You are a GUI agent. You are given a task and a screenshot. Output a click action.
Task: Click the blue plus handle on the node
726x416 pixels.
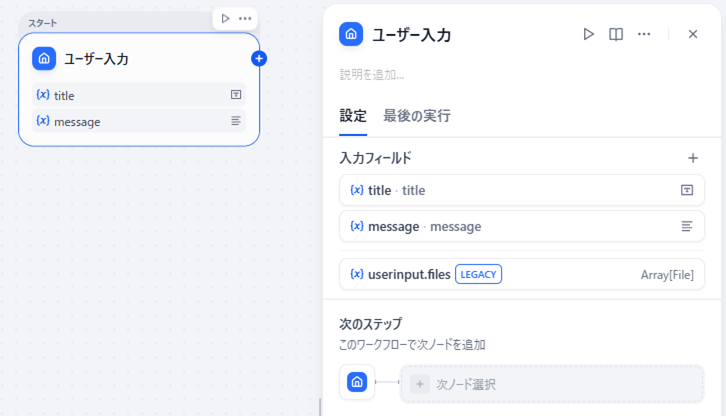click(259, 59)
